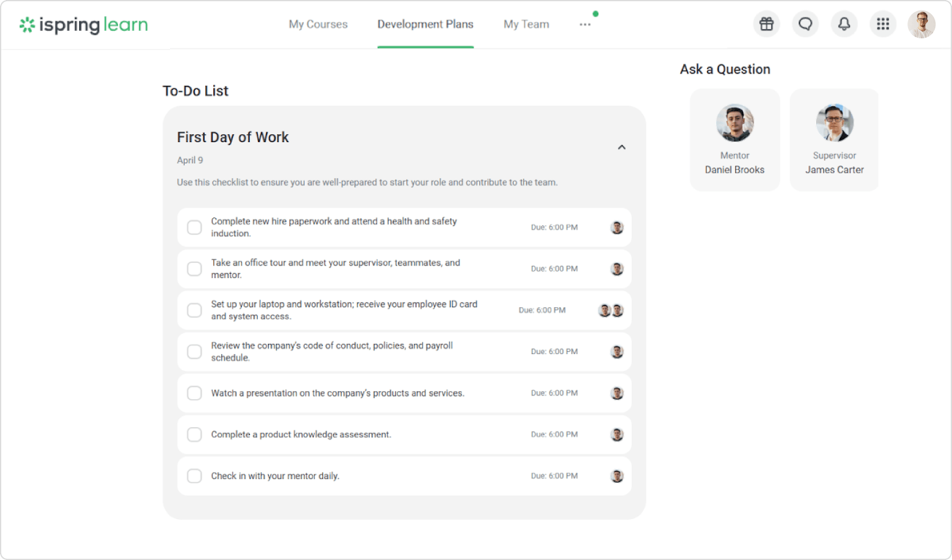This screenshot has width=952, height=560.
Task: Check the laptop and workstation setup task
Action: pos(195,310)
